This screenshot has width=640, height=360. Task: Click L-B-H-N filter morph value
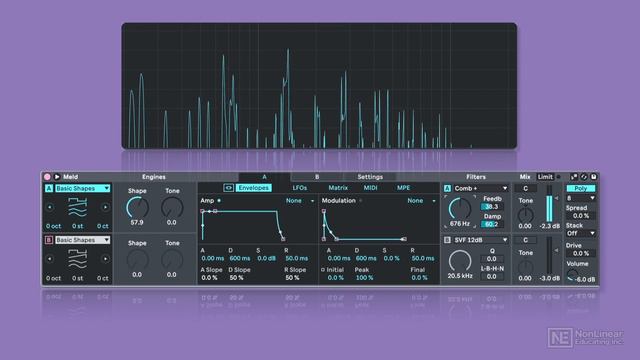click(x=492, y=276)
